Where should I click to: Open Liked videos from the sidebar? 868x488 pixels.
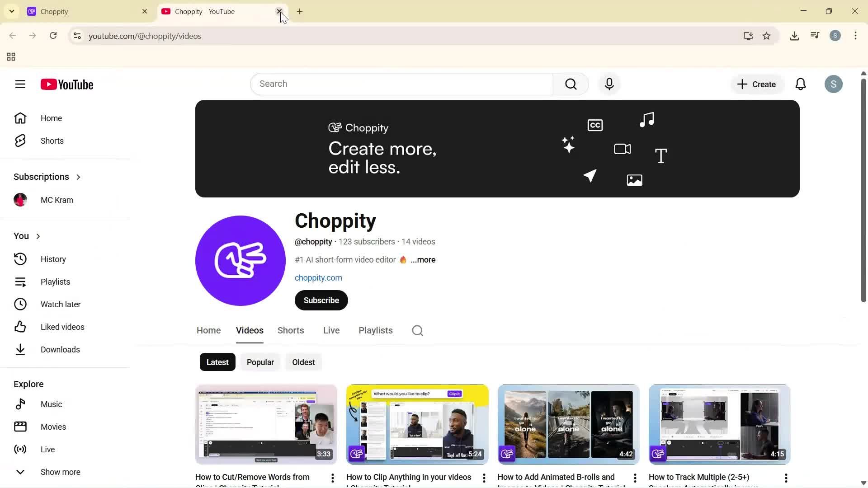click(63, 327)
